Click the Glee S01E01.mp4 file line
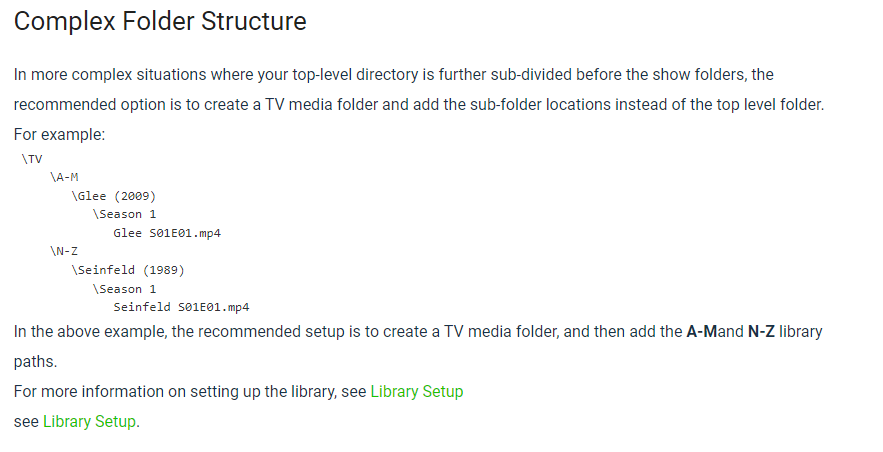 [167, 233]
